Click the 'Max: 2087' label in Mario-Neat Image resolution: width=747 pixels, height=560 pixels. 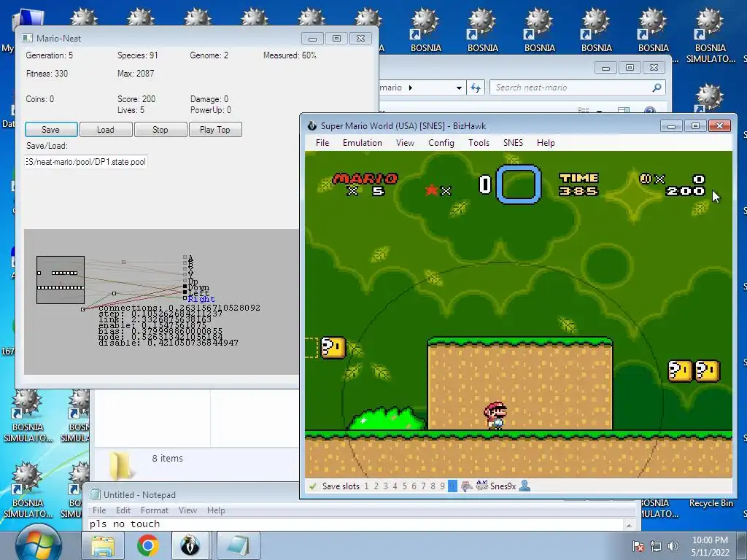(135, 74)
